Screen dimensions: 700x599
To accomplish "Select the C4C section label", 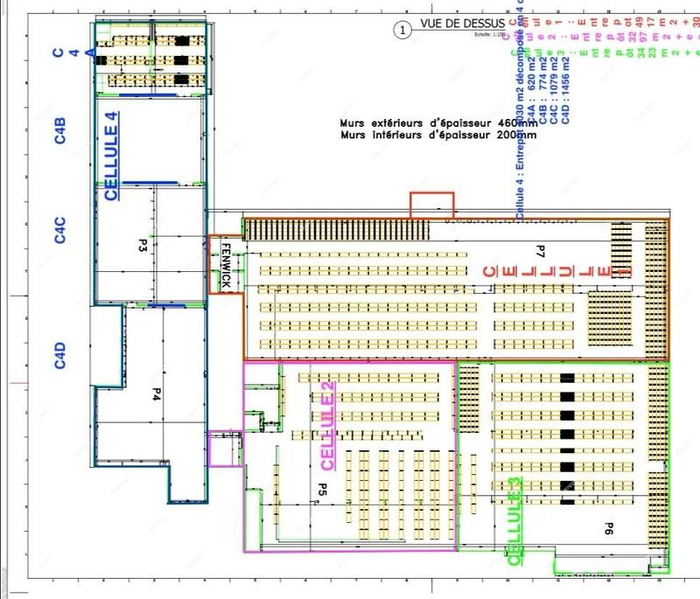I will (x=59, y=229).
